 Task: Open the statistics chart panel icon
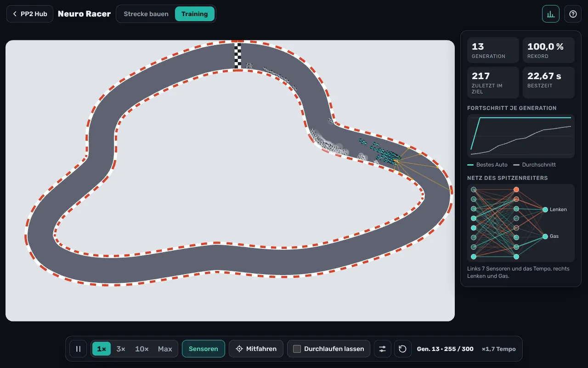point(551,14)
